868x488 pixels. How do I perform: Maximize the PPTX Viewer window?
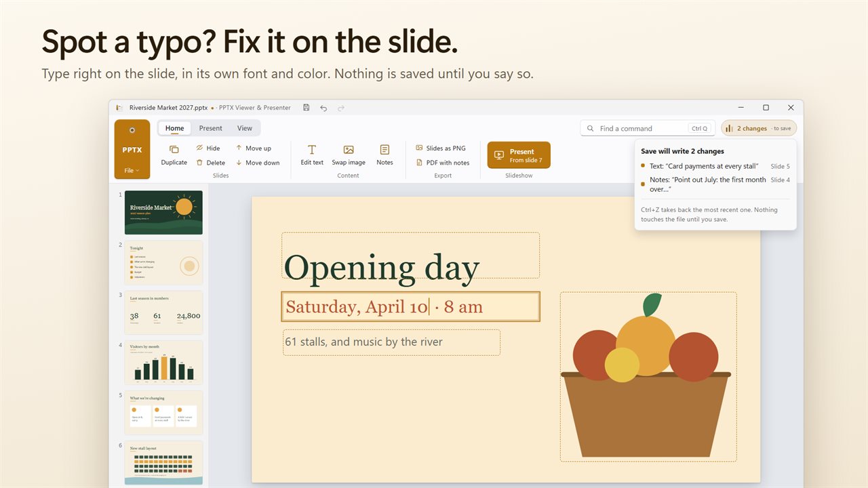pyautogui.click(x=766, y=108)
